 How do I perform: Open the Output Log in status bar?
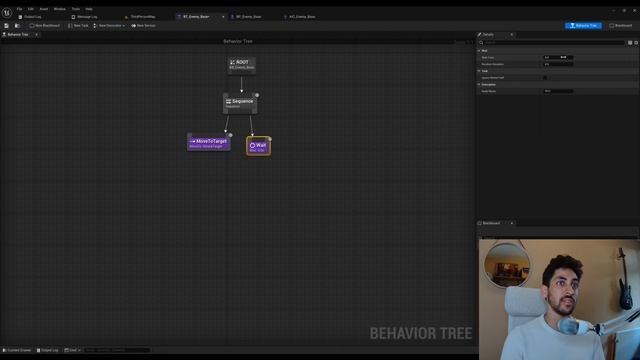pos(47,350)
